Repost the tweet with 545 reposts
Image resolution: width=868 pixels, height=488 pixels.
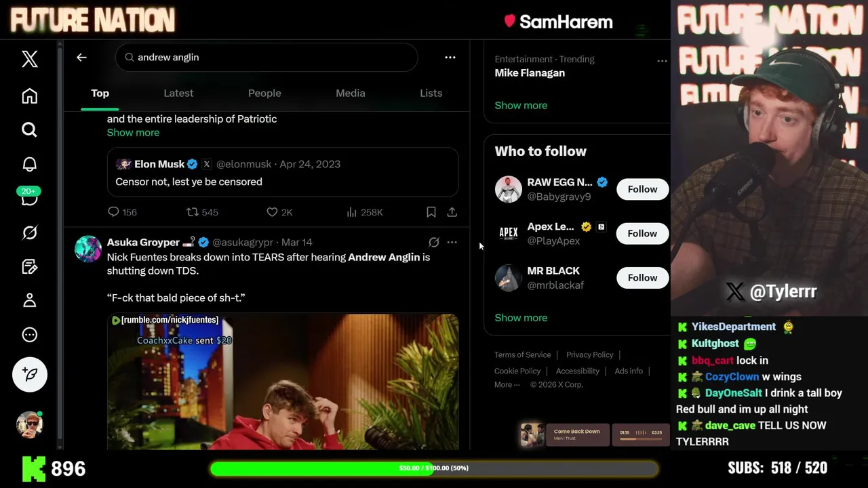[202, 212]
